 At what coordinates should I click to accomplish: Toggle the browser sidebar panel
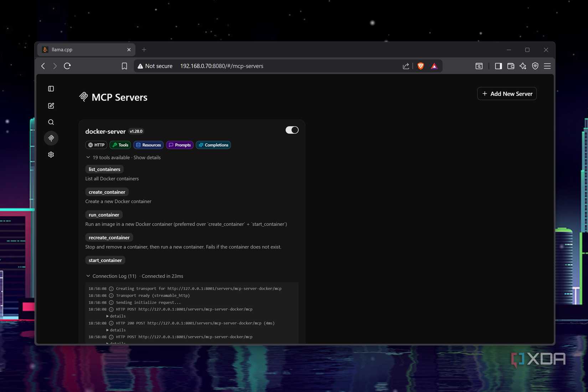click(x=499, y=66)
